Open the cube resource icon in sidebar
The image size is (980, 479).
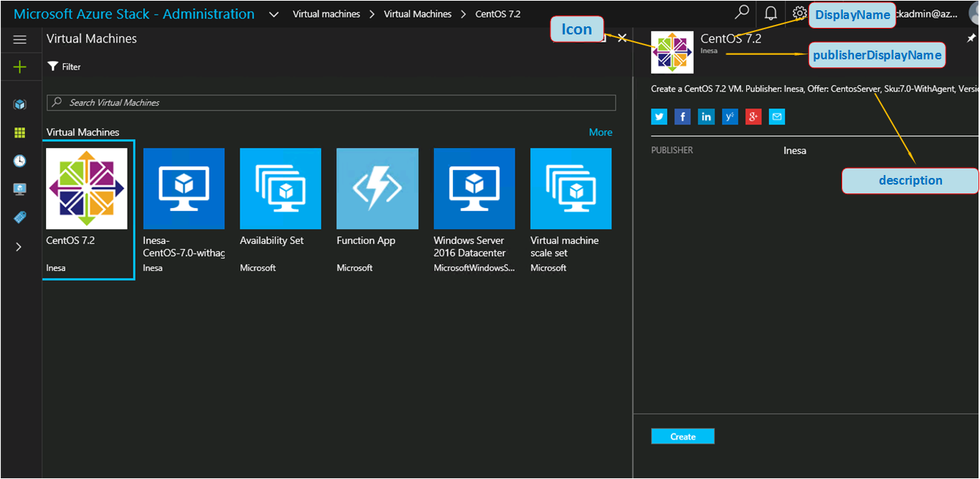point(20,105)
